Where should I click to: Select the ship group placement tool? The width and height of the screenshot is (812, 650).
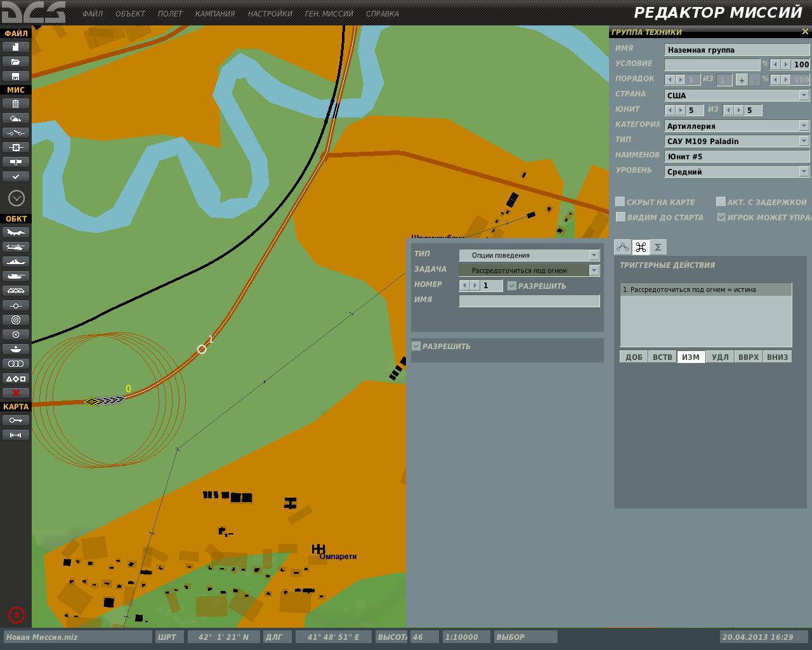(16, 262)
